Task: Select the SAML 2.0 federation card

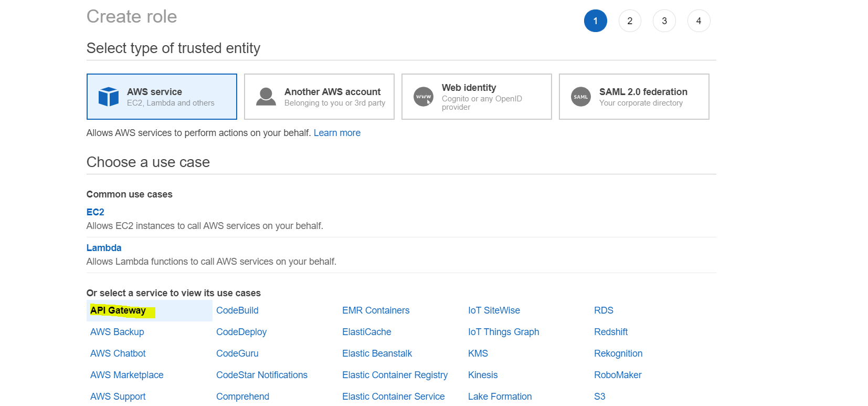Action: (634, 97)
